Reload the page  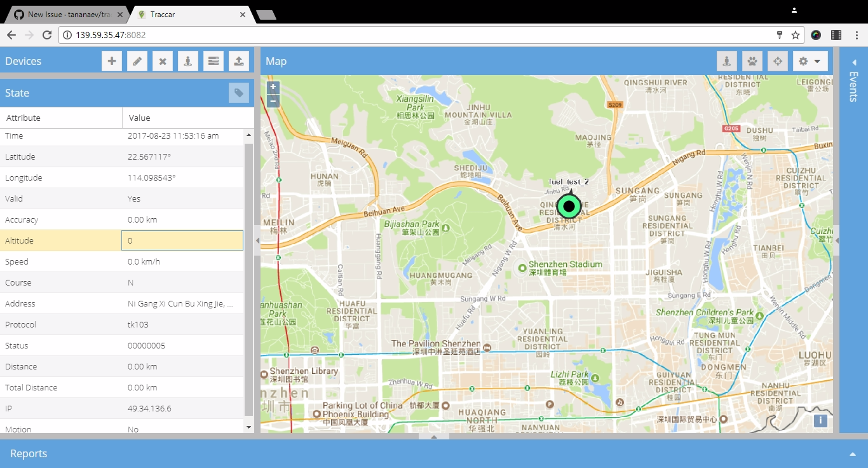pos(48,35)
